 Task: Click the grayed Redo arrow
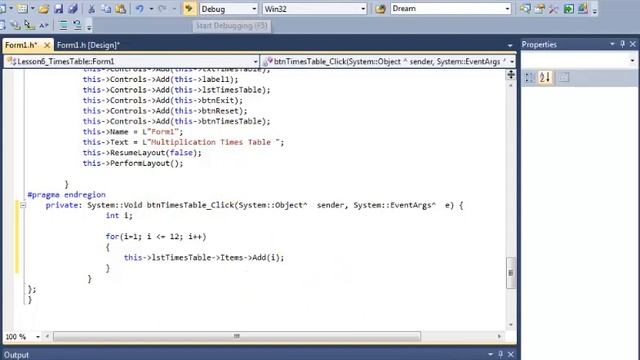tap(162, 9)
